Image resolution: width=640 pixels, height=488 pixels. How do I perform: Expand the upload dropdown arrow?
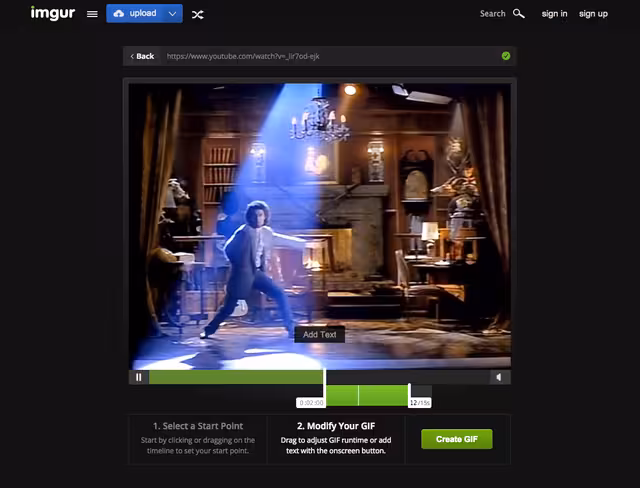[x=173, y=13]
